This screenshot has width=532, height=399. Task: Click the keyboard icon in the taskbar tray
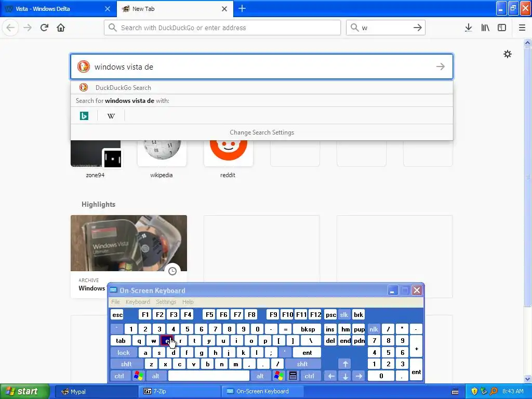point(455,392)
